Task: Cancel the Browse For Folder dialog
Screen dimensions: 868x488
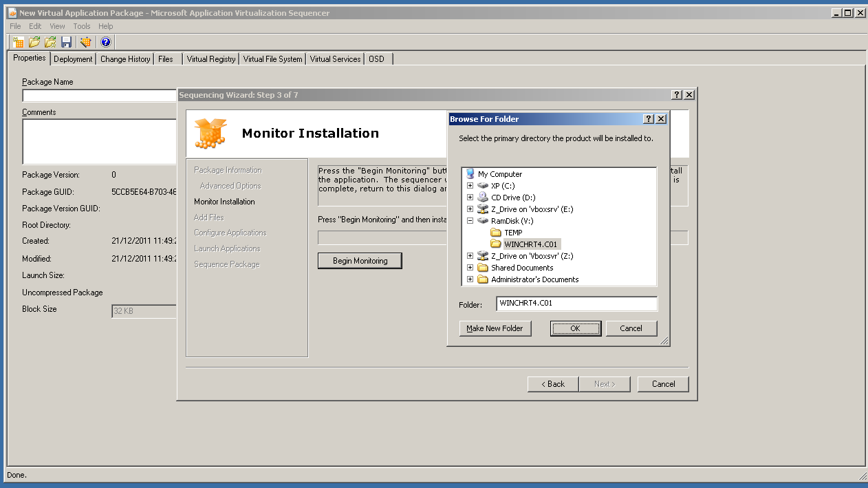Action: pos(631,328)
